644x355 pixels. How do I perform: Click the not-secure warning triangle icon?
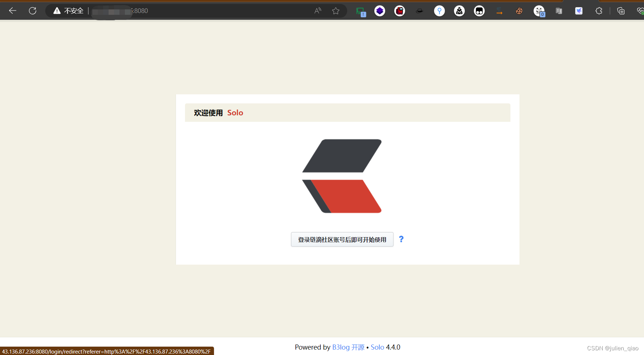57,11
